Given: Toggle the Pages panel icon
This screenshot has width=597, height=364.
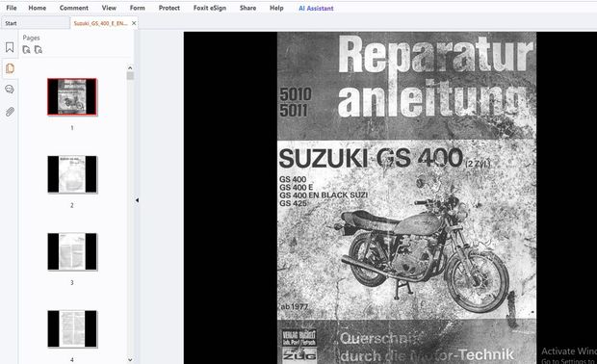Looking at the screenshot, I should click(x=10, y=68).
